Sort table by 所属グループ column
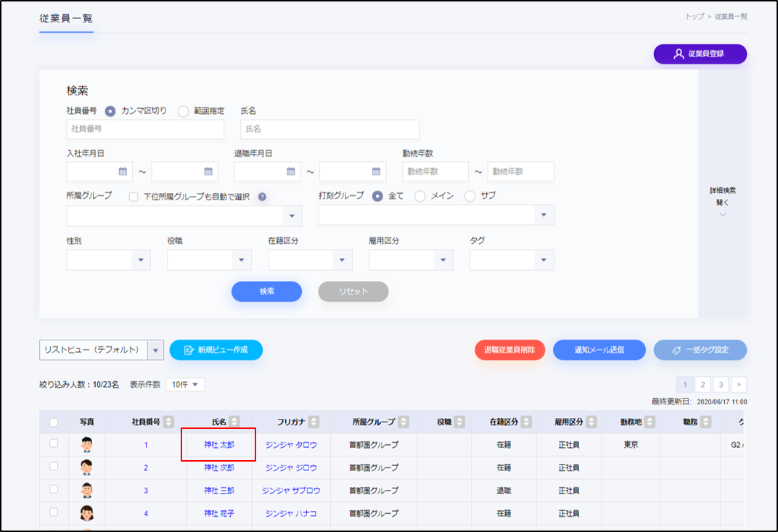The height and width of the screenshot is (532, 778). (403, 422)
